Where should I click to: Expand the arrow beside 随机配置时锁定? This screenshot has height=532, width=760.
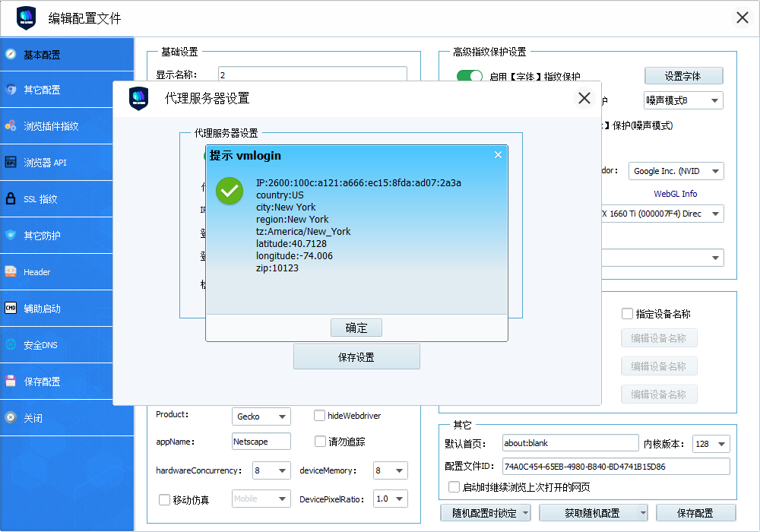[526, 512]
